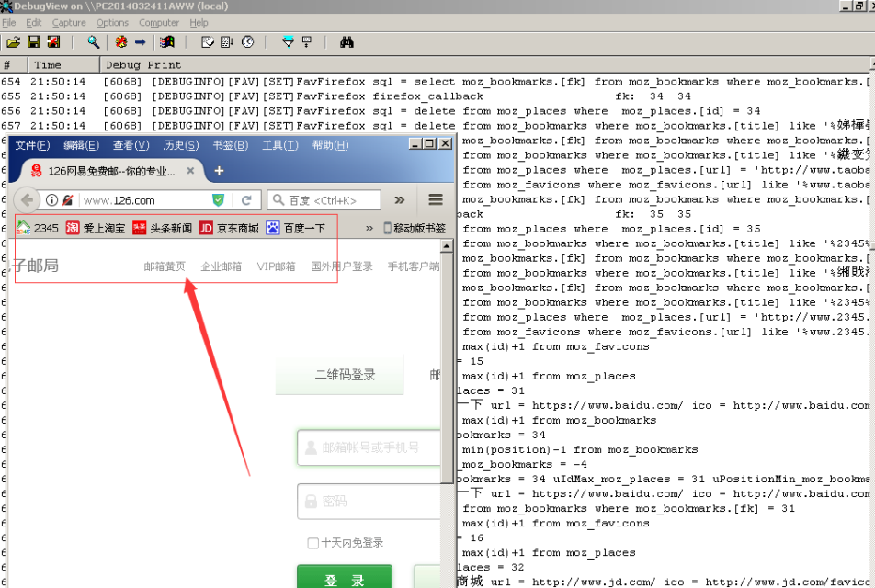Expand the Firefox toolbar overflow chevron
Viewport: 875px width, 588px height.
[400, 199]
